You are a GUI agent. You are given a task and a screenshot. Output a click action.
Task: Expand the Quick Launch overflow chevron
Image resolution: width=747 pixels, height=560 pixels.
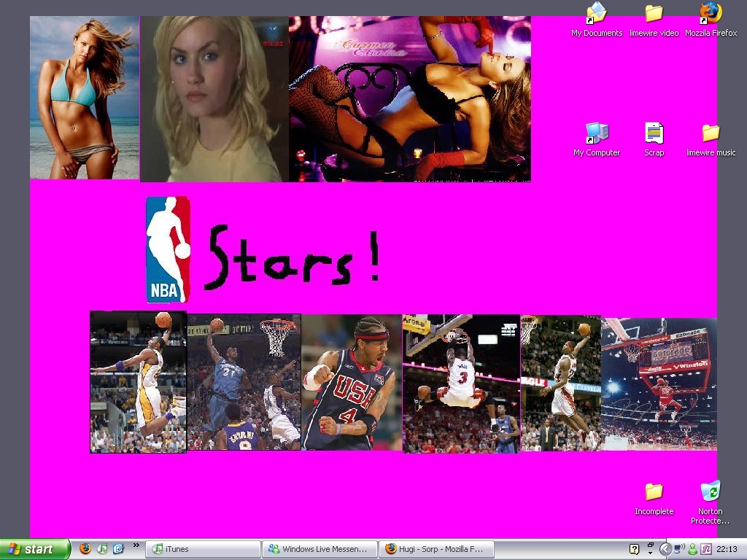click(136, 545)
